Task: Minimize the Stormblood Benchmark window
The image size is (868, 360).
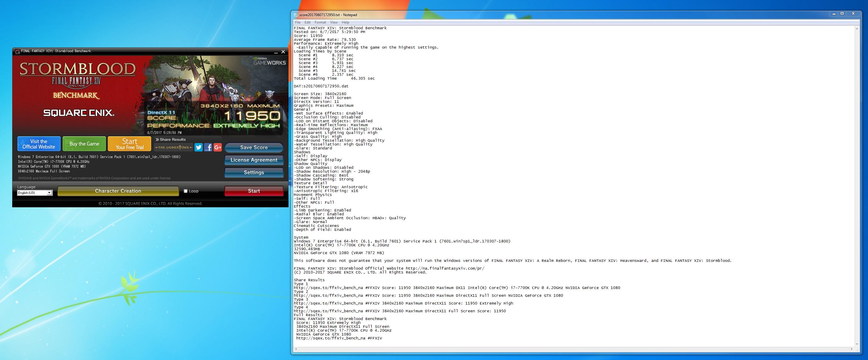Action: click(x=276, y=52)
